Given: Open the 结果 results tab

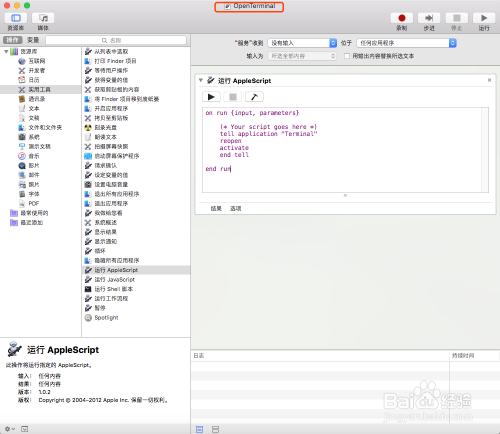Looking at the screenshot, I should pyautogui.click(x=216, y=208).
